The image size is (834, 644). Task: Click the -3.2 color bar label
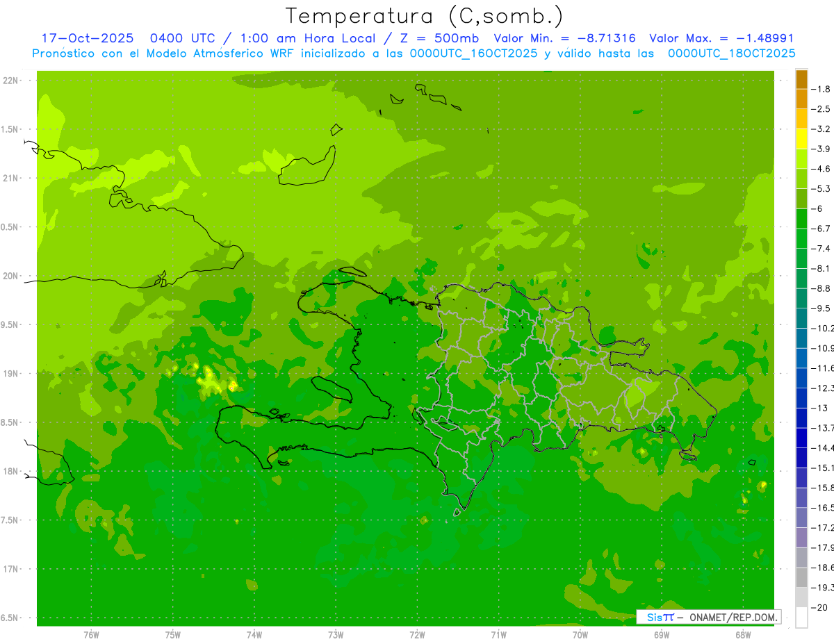(821, 129)
